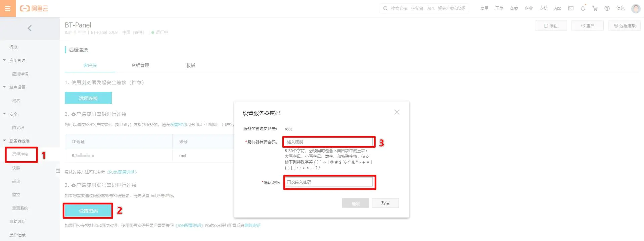
Task: Open the notifications bell
Action: tap(583, 8)
